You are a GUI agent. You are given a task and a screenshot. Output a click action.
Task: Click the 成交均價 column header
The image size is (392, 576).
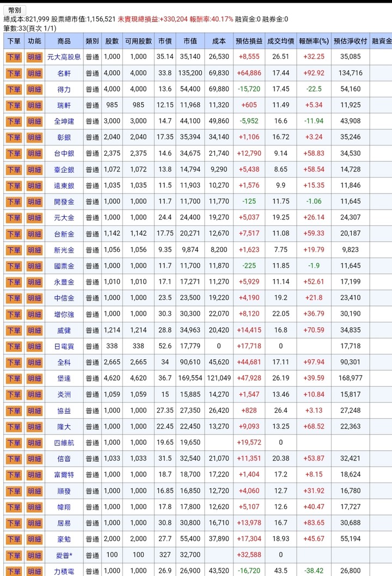coord(281,41)
